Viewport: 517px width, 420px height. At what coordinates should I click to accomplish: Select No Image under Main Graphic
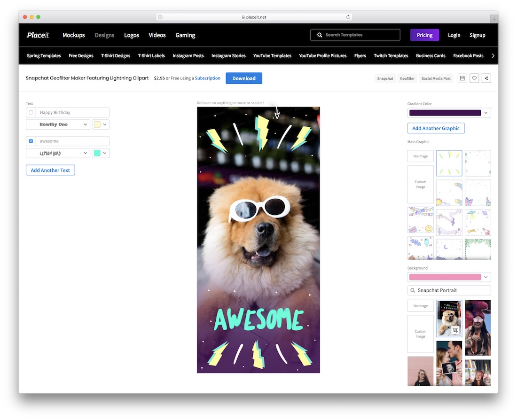pyautogui.click(x=420, y=156)
